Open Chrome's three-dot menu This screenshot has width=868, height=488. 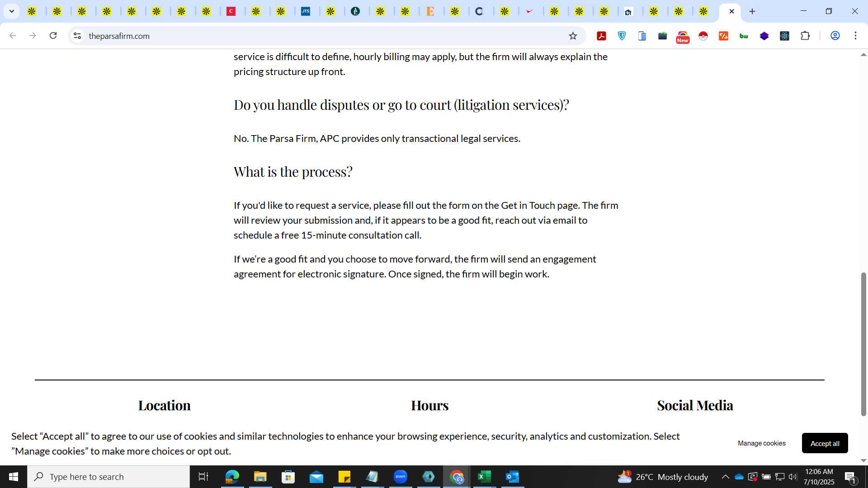(855, 36)
